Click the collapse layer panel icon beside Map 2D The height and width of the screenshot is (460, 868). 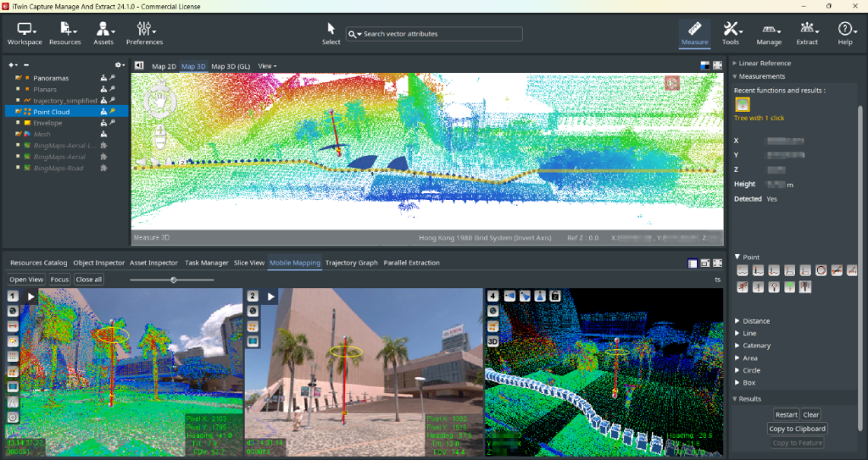pos(139,65)
